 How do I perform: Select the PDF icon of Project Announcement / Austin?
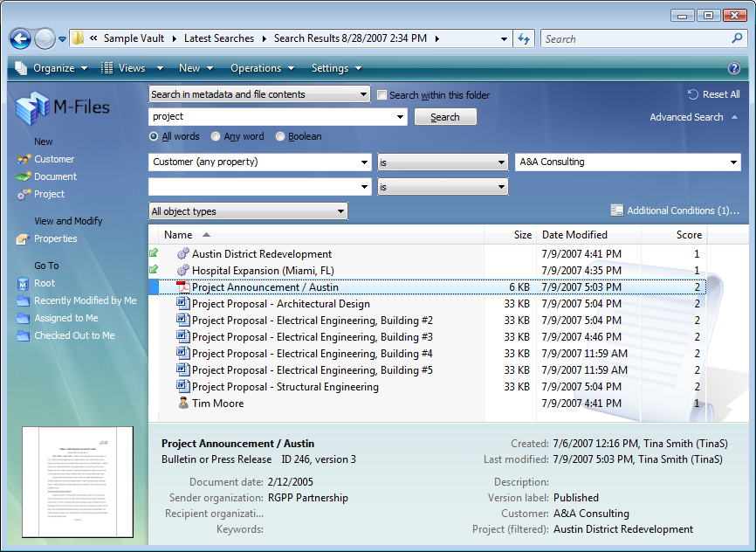tap(183, 287)
